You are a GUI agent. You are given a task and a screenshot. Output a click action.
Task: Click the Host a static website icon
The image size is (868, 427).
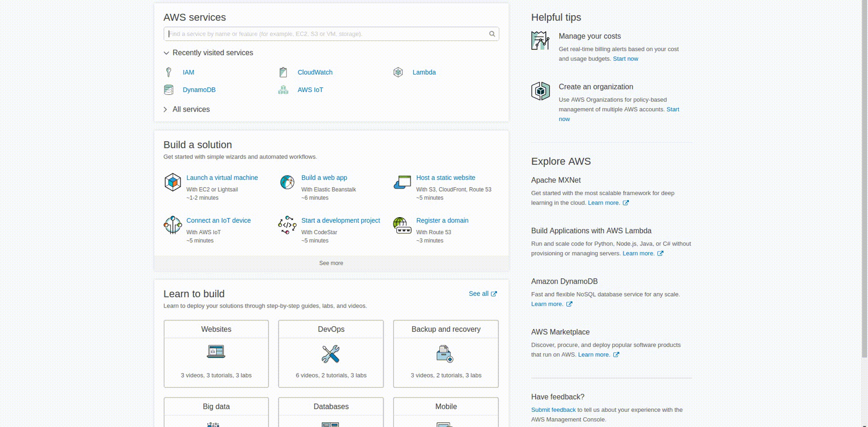click(x=402, y=182)
